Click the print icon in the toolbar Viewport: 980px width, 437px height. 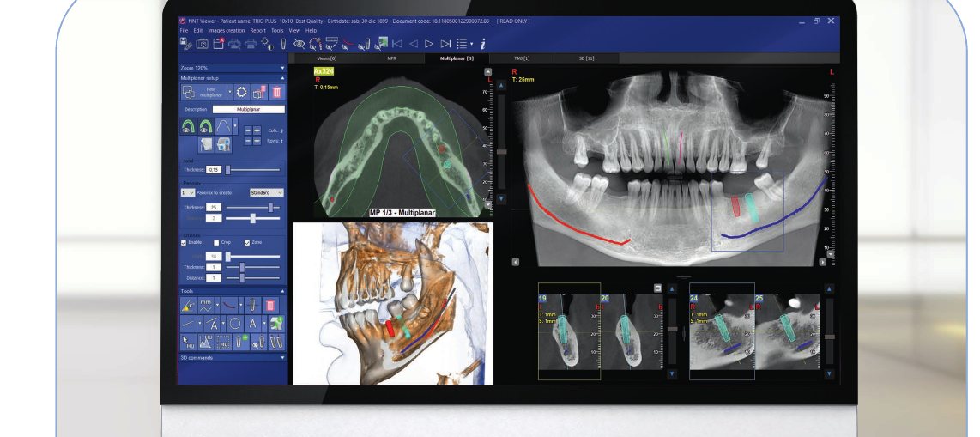coord(251,44)
